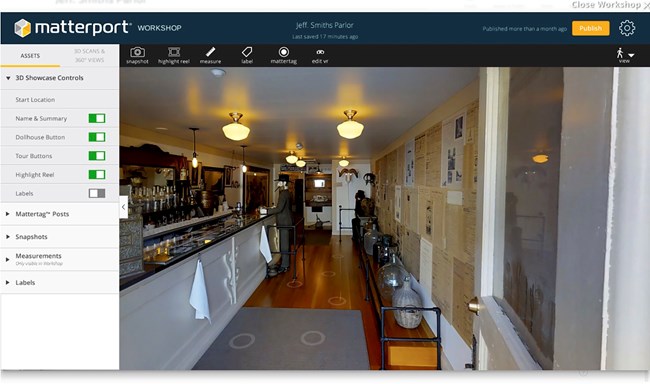This screenshot has width=650, height=384.
Task: Switch to 3D Scans & 360° Views tab
Action: tap(90, 56)
